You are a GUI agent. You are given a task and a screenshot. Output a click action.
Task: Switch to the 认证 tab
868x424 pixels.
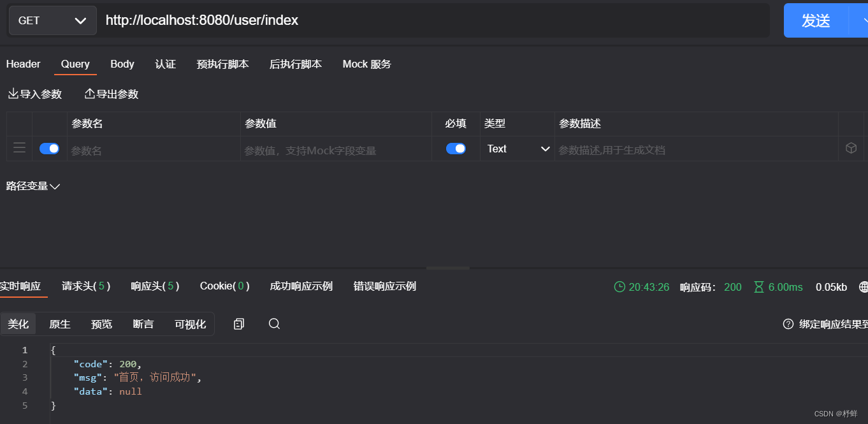click(x=166, y=64)
